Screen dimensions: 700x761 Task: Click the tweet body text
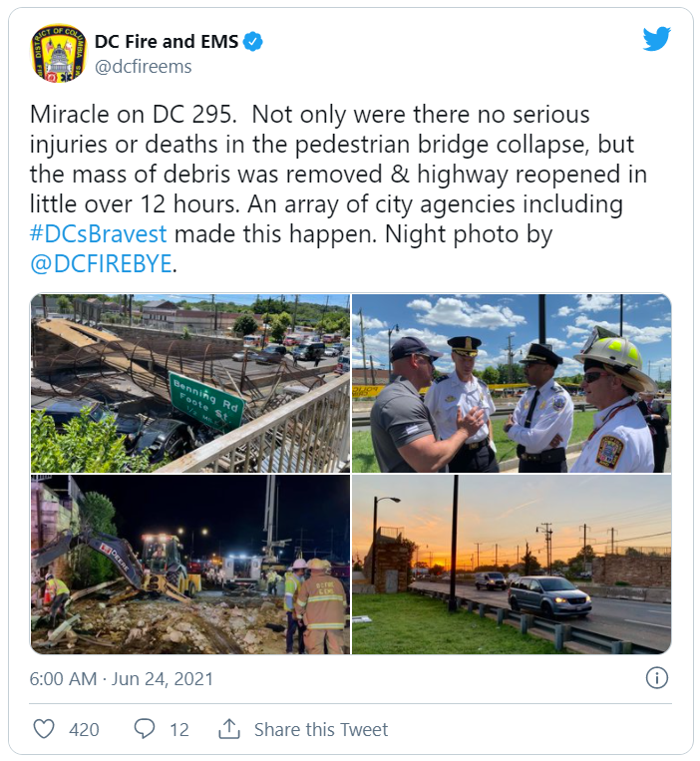coord(339,190)
